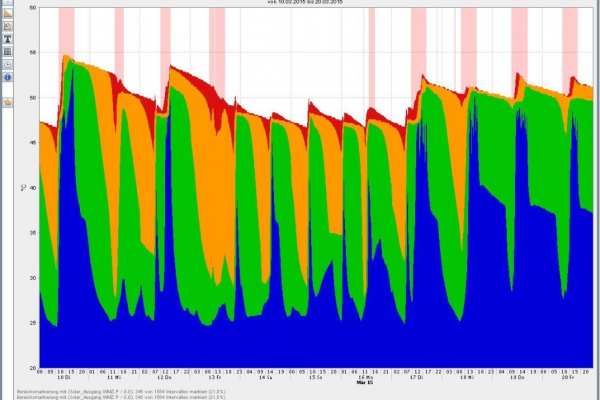Image resolution: width=600 pixels, height=400 pixels.
Task: Click the bottom orange hand icon
Action: (7, 101)
